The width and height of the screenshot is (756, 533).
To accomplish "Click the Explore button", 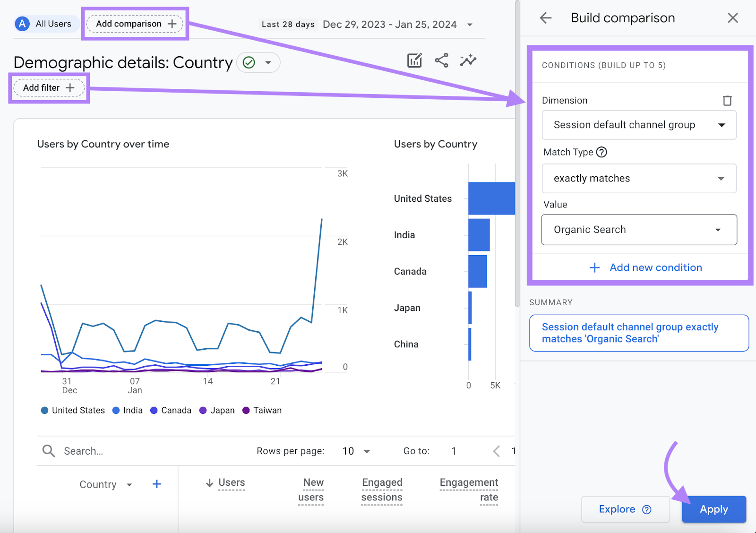I will click(625, 509).
